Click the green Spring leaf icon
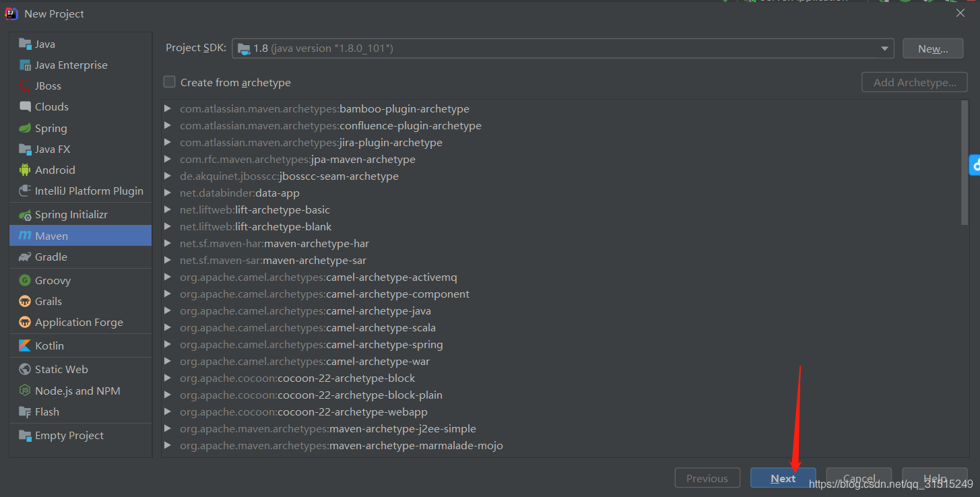Viewport: 980px width, 497px height. (25, 129)
